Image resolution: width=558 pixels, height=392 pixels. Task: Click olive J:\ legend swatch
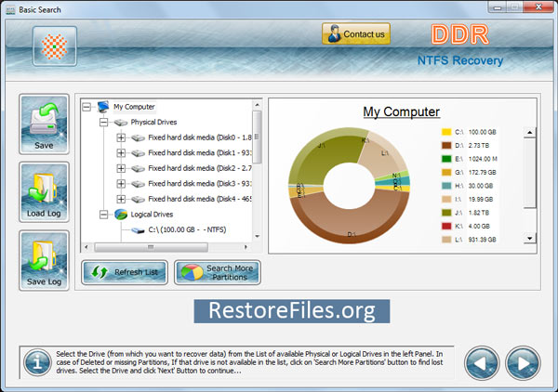tap(446, 213)
